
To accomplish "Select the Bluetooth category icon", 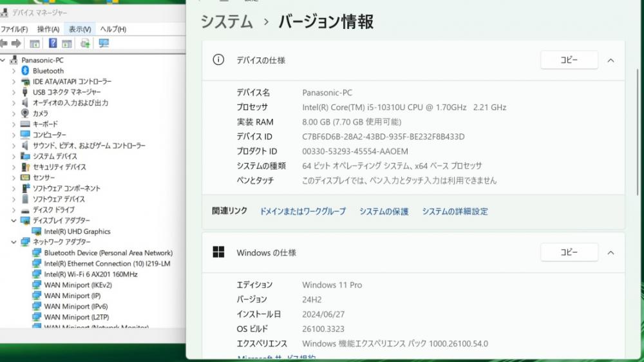I will coord(25,71).
